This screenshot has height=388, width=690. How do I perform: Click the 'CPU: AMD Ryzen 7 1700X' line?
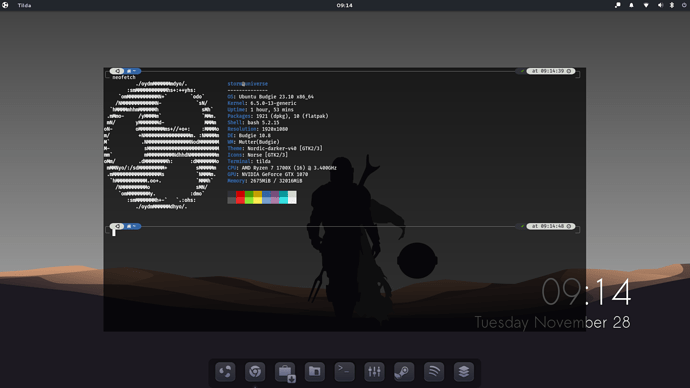(x=282, y=168)
